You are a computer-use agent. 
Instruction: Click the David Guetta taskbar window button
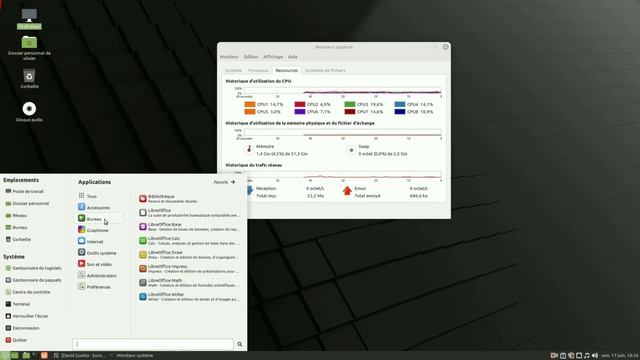click(x=80, y=356)
